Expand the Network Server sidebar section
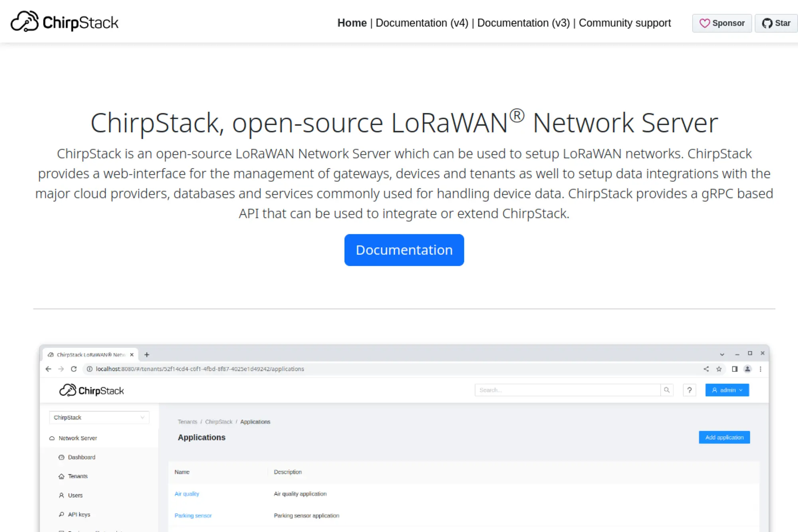The height and width of the screenshot is (532, 798). (x=78, y=438)
